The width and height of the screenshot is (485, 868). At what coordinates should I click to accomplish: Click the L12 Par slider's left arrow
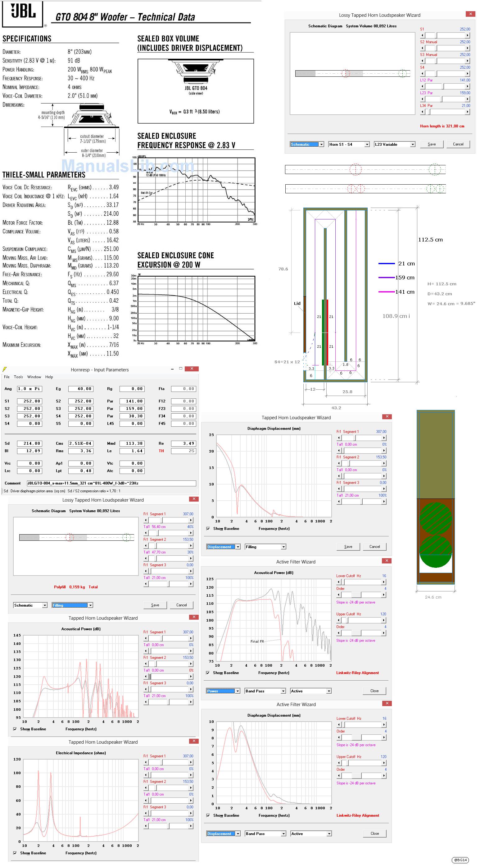pos(423,86)
